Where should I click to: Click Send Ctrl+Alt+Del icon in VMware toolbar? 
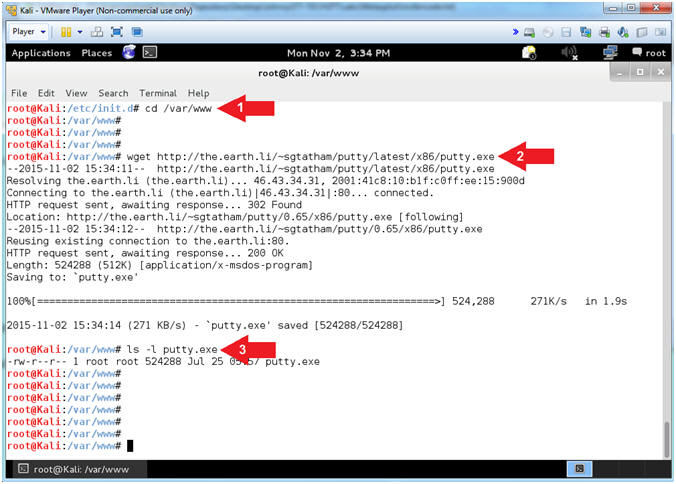pyautogui.click(x=97, y=32)
